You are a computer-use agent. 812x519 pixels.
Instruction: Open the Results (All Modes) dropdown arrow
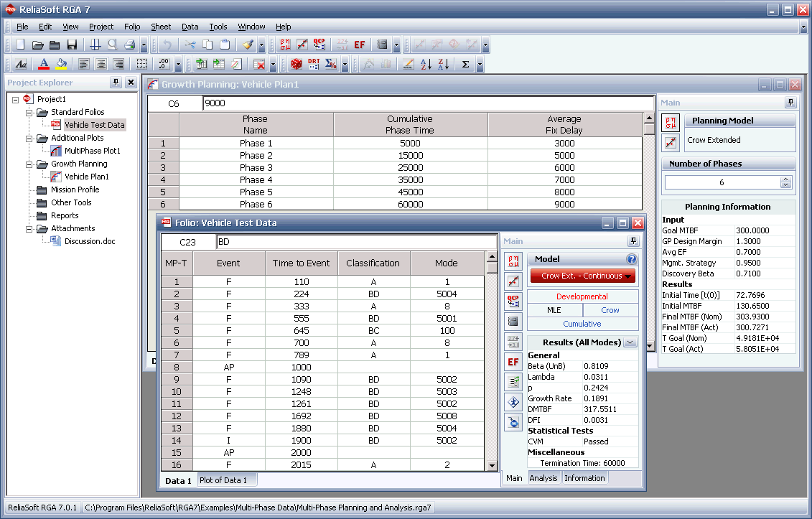tap(630, 342)
